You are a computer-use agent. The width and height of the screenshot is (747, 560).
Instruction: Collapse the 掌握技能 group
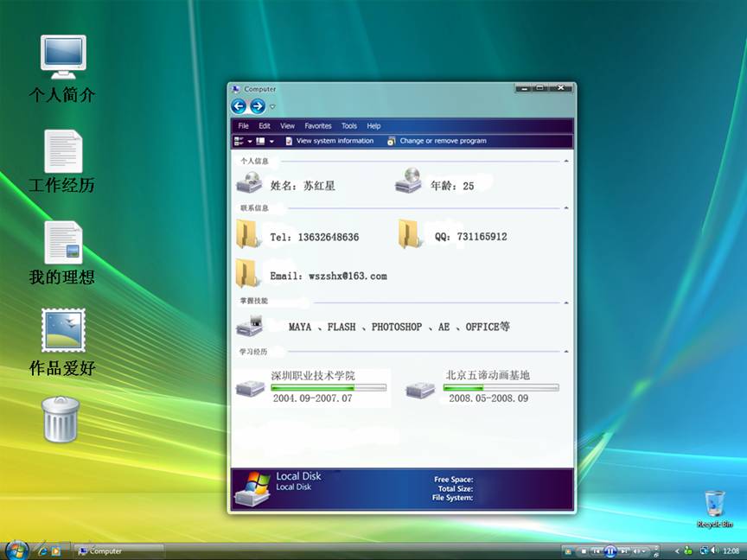pos(566,302)
